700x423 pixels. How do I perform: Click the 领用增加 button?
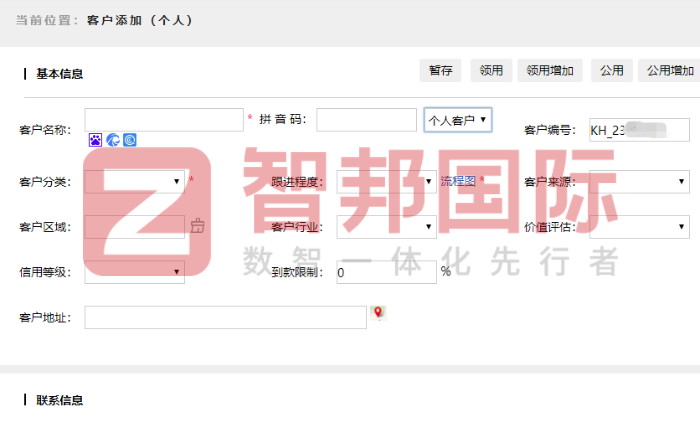[550, 70]
